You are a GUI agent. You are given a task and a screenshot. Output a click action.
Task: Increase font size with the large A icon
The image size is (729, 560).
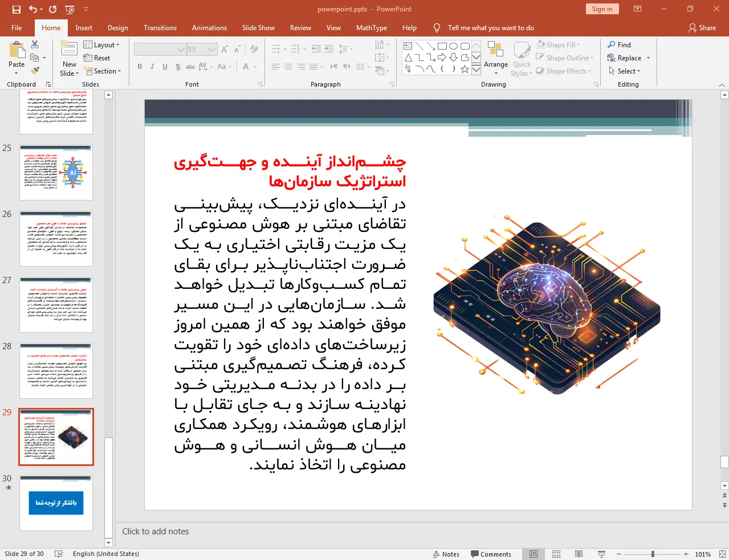point(225,50)
